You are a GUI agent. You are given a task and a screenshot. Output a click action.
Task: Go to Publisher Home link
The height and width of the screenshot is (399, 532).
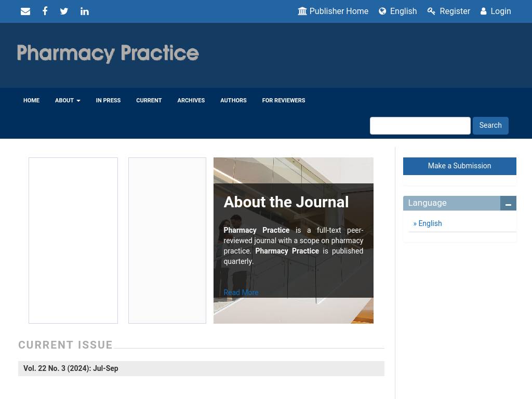tap(333, 11)
